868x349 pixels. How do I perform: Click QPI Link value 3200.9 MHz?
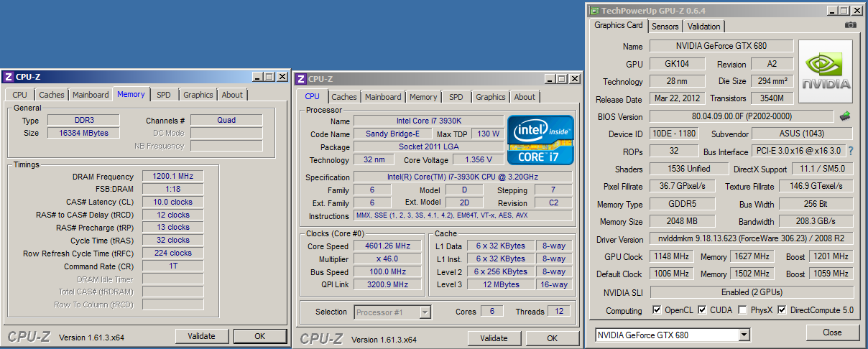[388, 285]
